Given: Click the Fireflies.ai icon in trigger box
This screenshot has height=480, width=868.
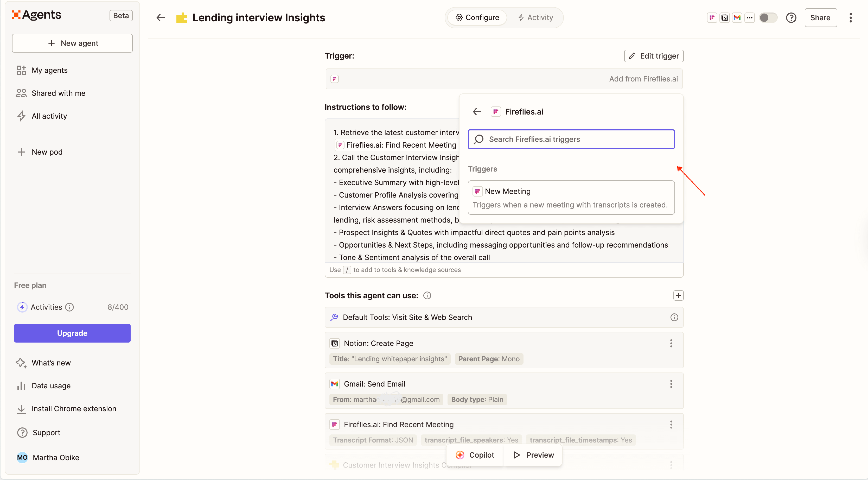Looking at the screenshot, I should pos(334,79).
